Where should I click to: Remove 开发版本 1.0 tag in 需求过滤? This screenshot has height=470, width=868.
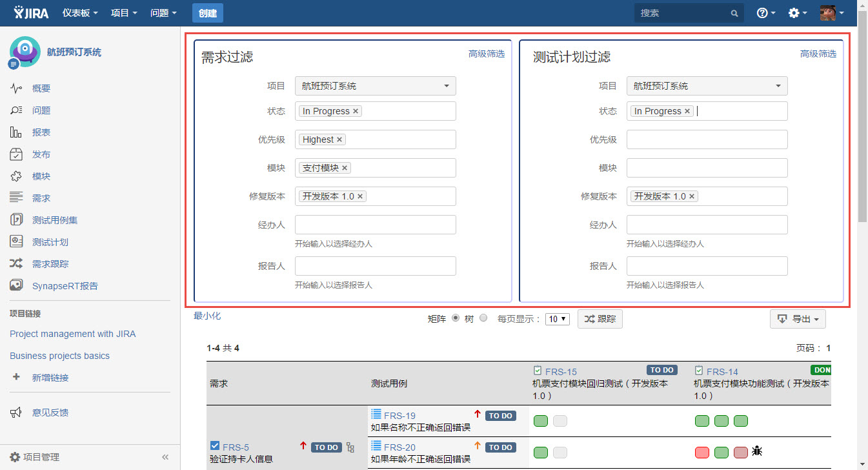(x=360, y=196)
